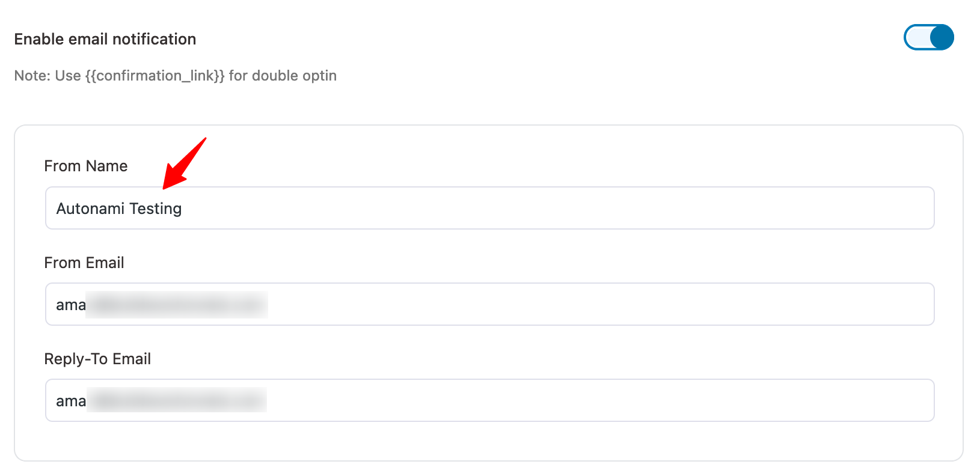
Task: Click inside the From Name input field
Action: point(421,208)
